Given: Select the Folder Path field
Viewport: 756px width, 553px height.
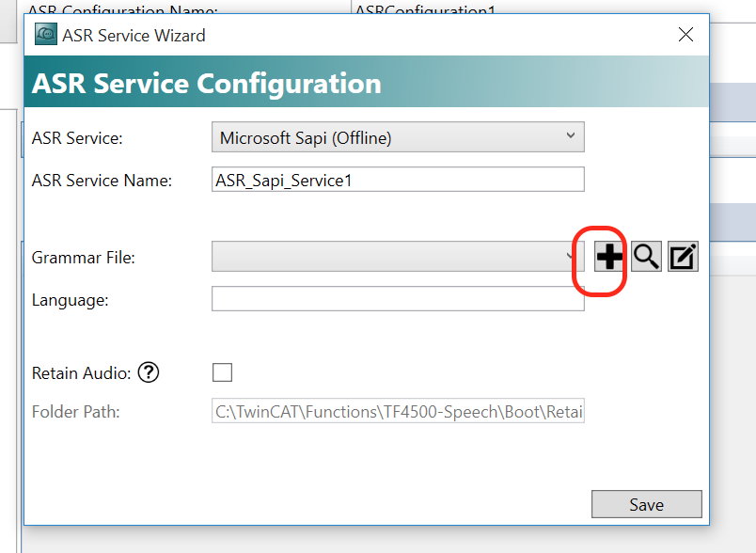Looking at the screenshot, I should (398, 411).
